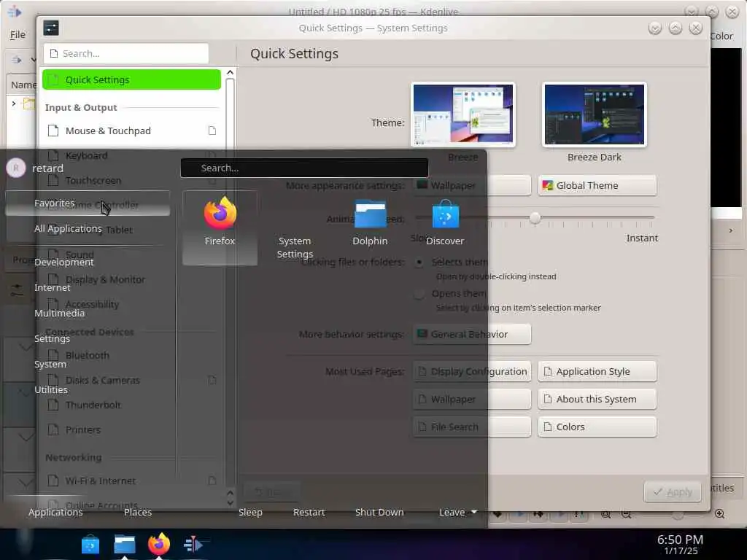
Task: Click the Apply button in System Settings
Action: (672, 492)
